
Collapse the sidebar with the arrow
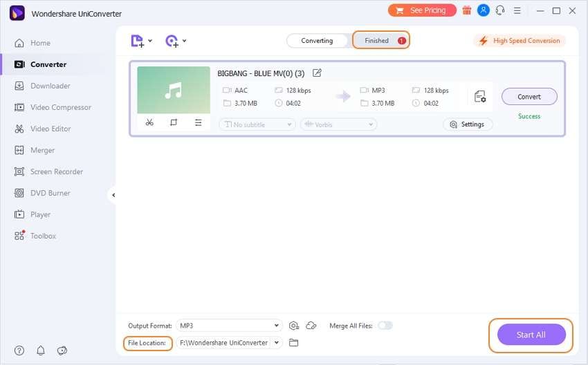click(113, 195)
